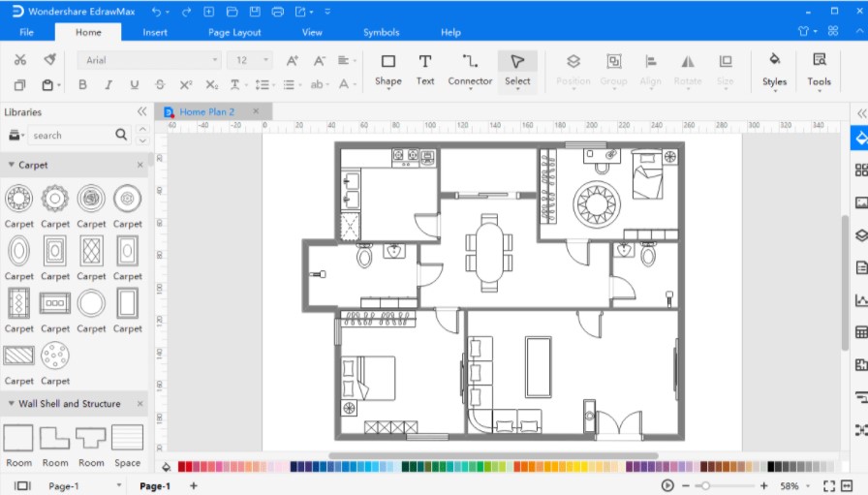The width and height of the screenshot is (868, 495).
Task: Click the Save disk icon
Action: point(255,12)
